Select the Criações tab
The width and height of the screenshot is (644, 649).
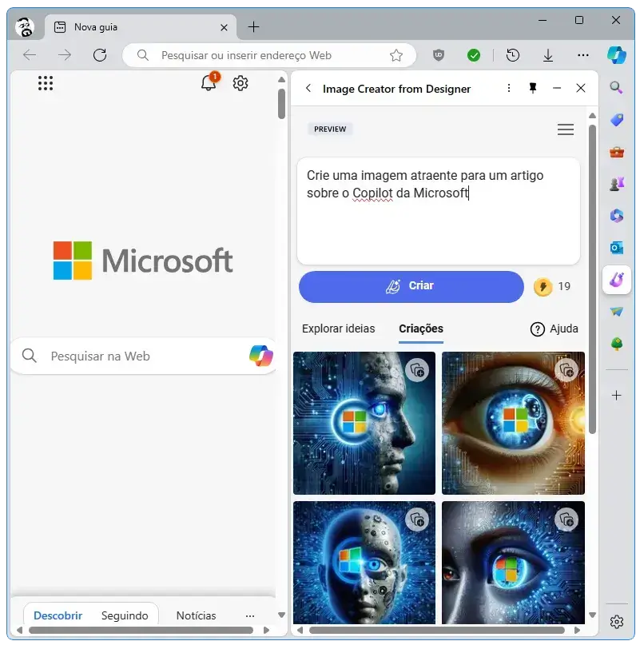(420, 328)
